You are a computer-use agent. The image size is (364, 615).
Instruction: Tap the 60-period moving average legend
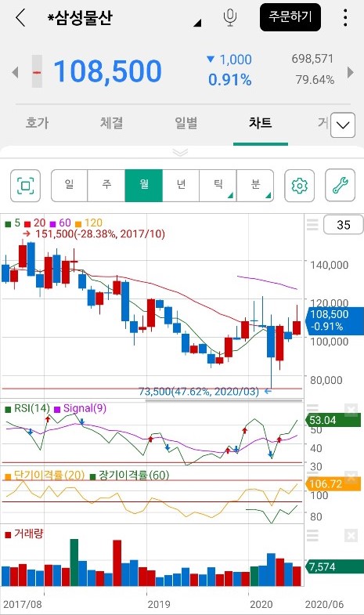(60, 223)
